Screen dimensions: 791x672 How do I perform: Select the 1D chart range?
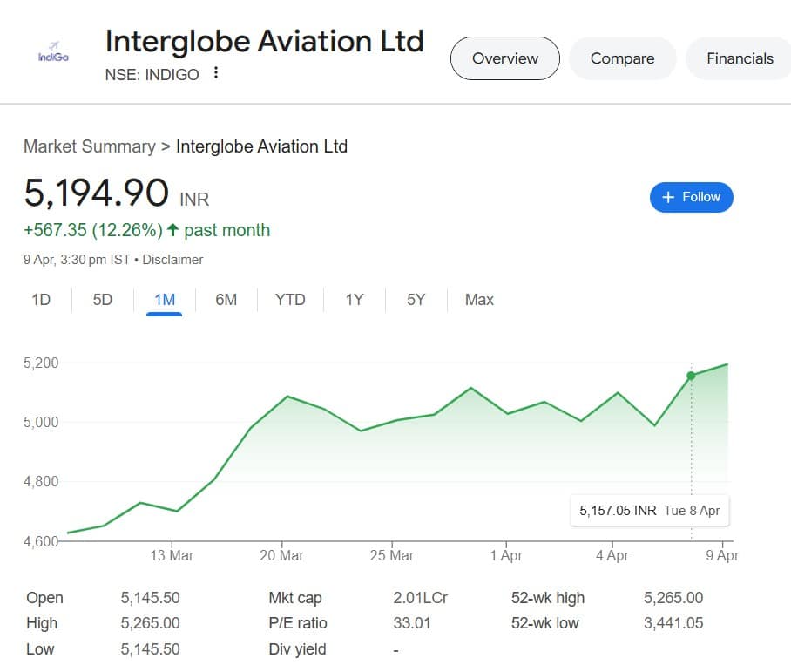[41, 300]
